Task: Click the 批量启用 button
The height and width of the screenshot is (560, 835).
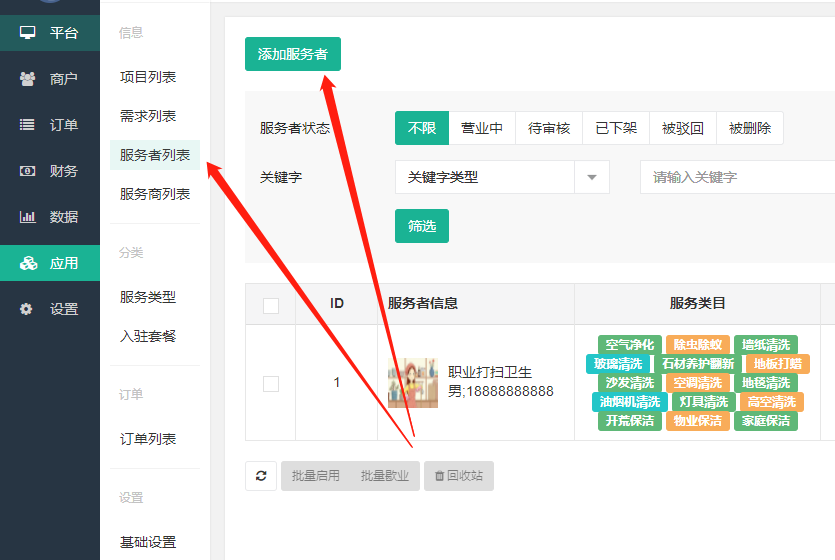Action: coord(316,475)
